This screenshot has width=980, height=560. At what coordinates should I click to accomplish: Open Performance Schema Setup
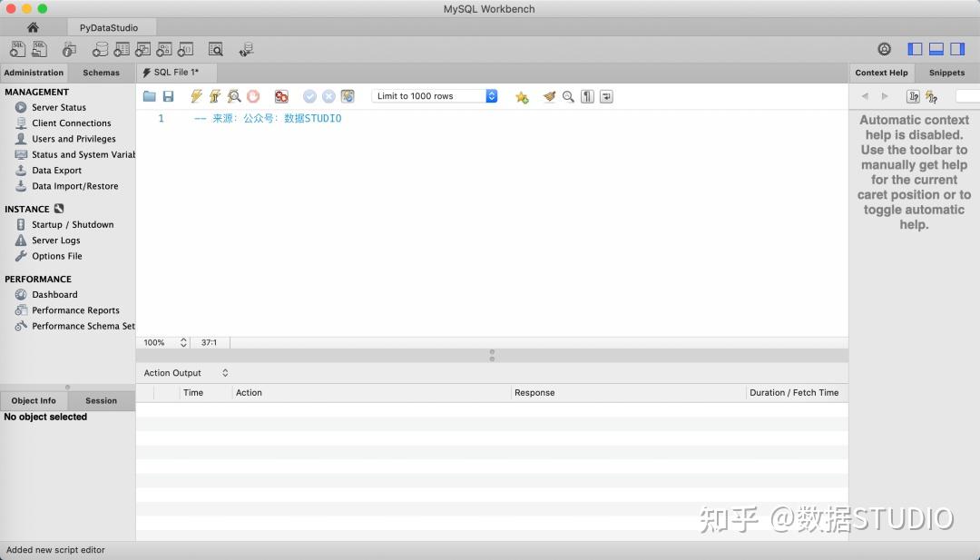74,326
